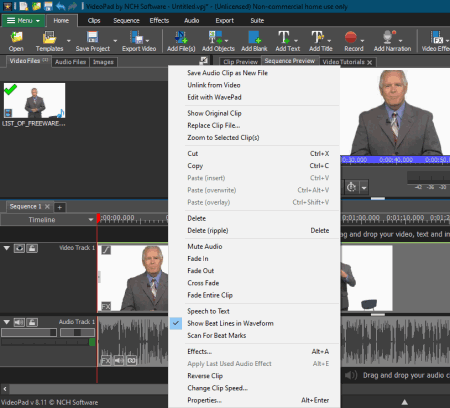Viewport: 450px width, 408px height.
Task: Close the Sequence 1 tab
Action: point(47,207)
